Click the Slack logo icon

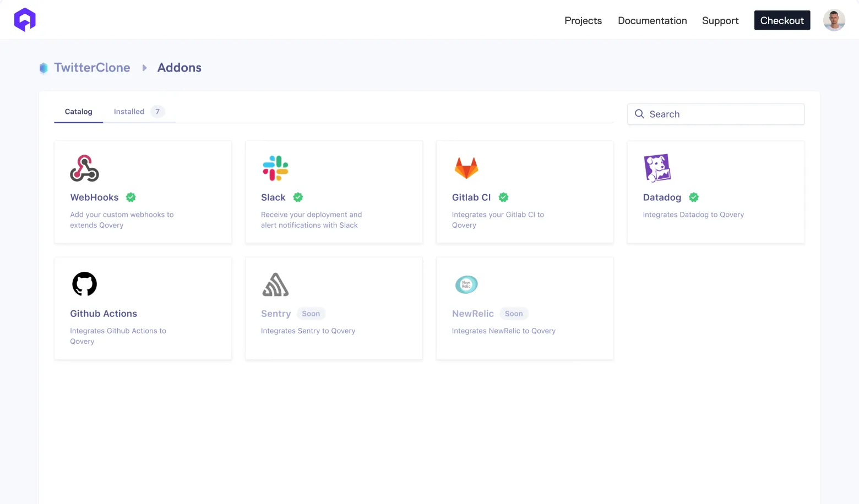(275, 168)
